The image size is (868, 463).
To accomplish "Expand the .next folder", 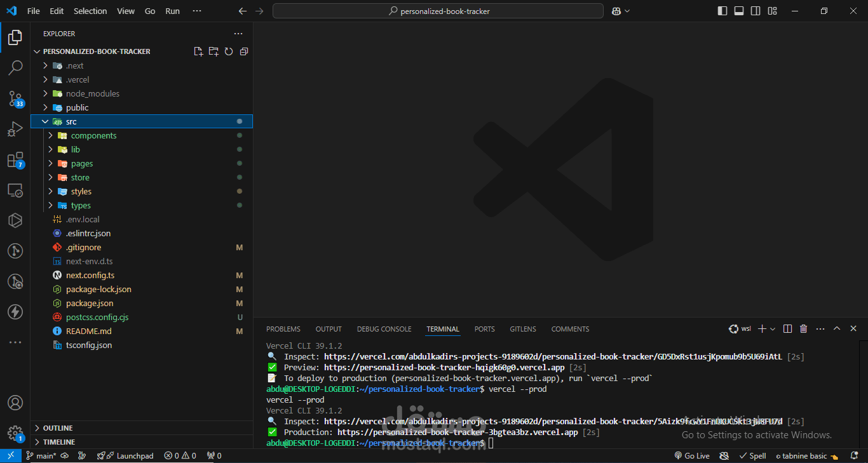I will [x=142, y=65].
